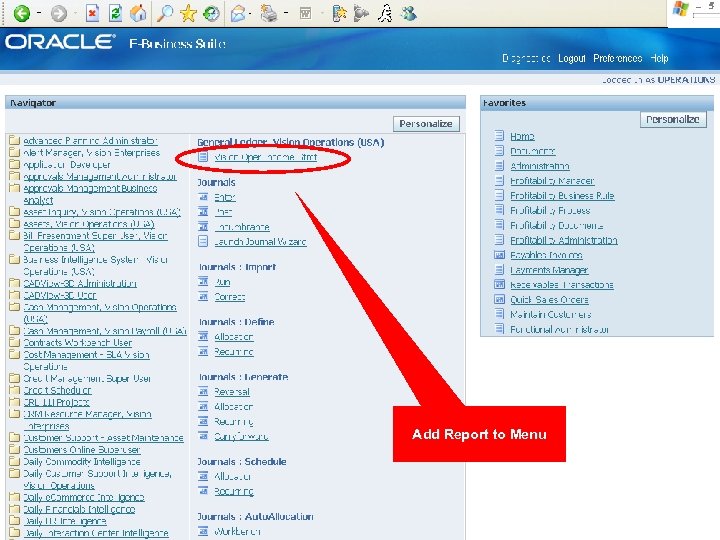
Task: Open Daily eCommerce Intelligence responsibility
Action: click(84, 497)
